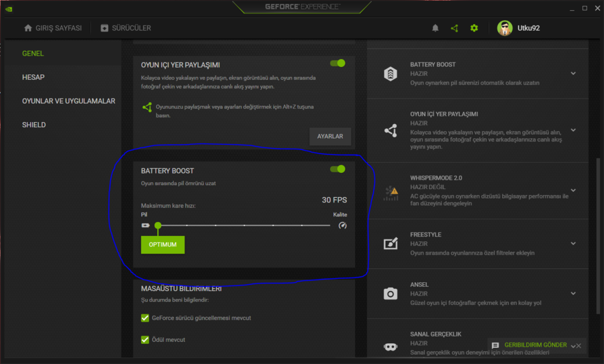Click the green share icon near Alt+Z hint
Image resolution: width=604 pixels, height=364 pixels.
[x=147, y=107]
